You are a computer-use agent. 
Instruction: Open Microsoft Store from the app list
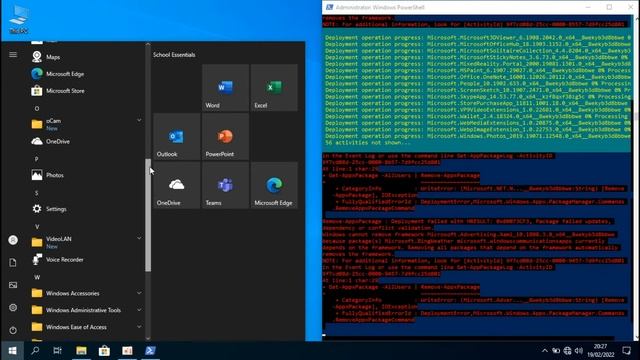[x=86, y=91]
